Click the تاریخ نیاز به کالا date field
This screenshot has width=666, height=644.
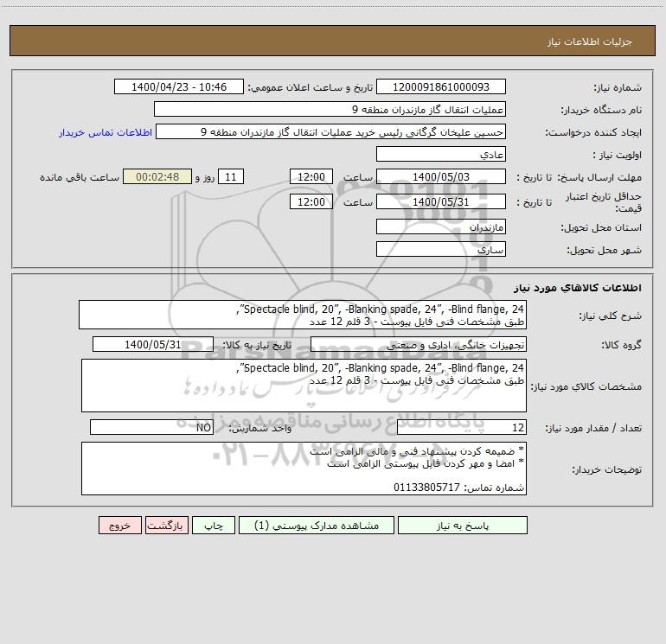pos(153,344)
